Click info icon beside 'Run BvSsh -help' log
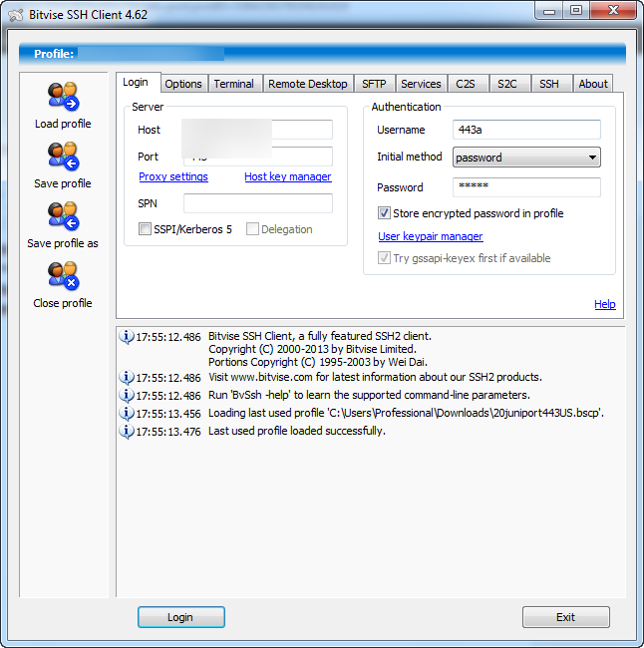 click(126, 395)
